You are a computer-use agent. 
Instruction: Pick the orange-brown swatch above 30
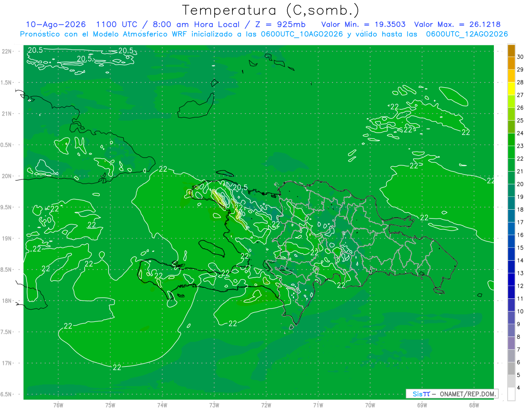[511, 51]
